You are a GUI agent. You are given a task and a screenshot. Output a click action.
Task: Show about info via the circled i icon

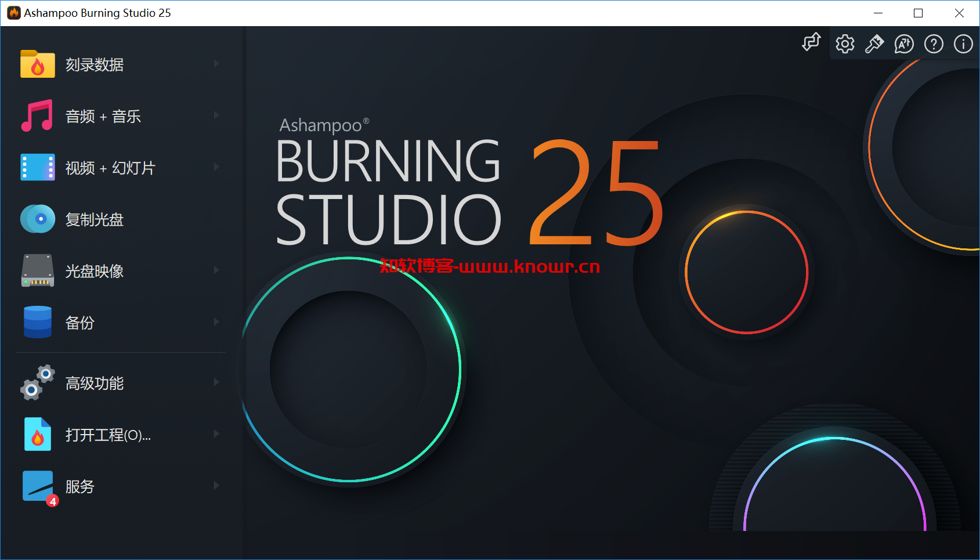tap(963, 44)
